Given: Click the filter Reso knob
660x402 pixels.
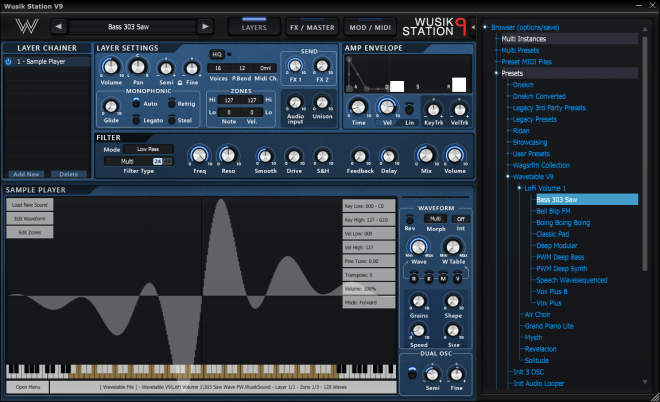Looking at the screenshot, I should tap(228, 155).
